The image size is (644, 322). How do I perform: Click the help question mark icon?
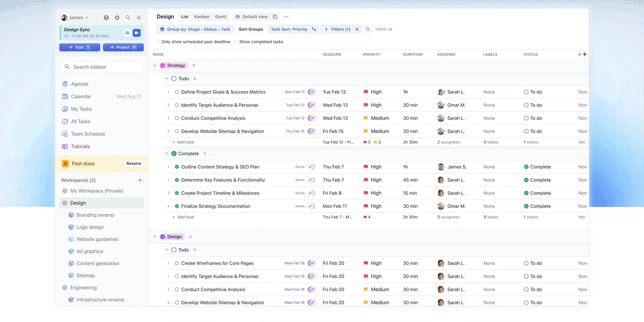pos(106,18)
